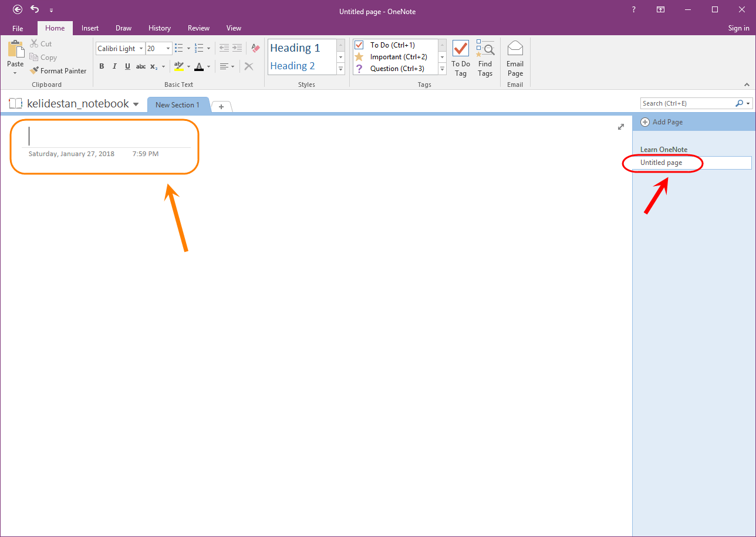756x537 pixels.
Task: Click Email Page envelope button
Action: tap(515, 58)
